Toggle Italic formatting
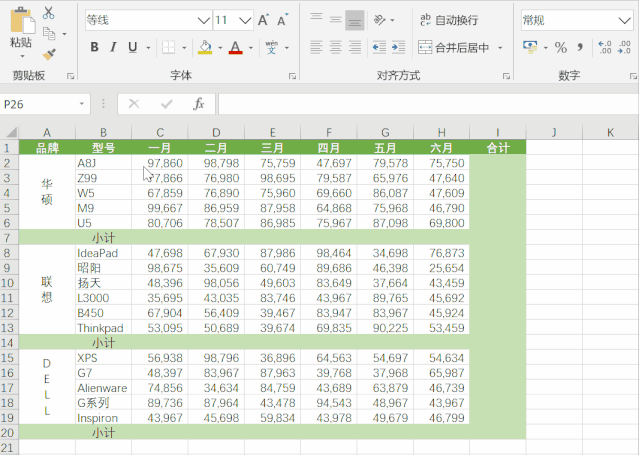This screenshot has height=455, width=639. click(113, 47)
